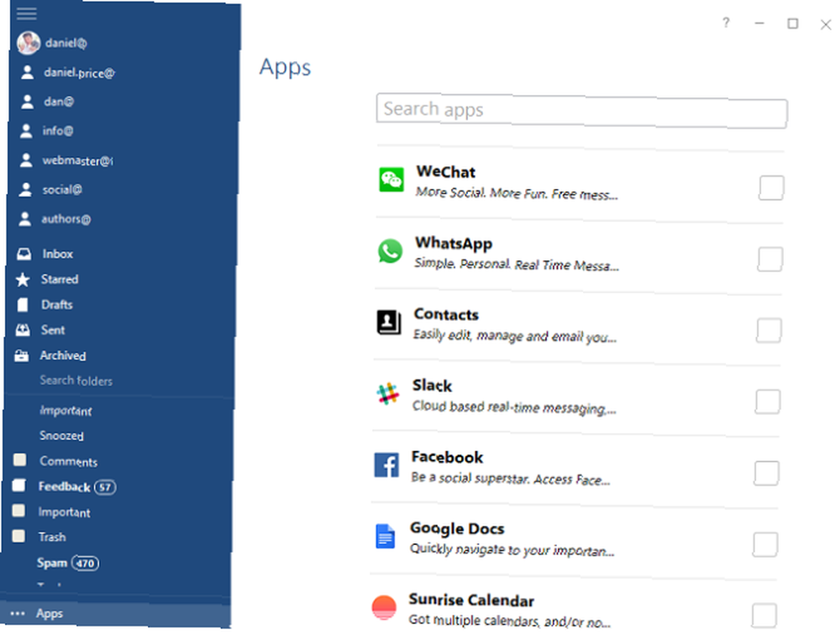Switch to the daniel@ account
840x640 pixels.
pos(66,43)
